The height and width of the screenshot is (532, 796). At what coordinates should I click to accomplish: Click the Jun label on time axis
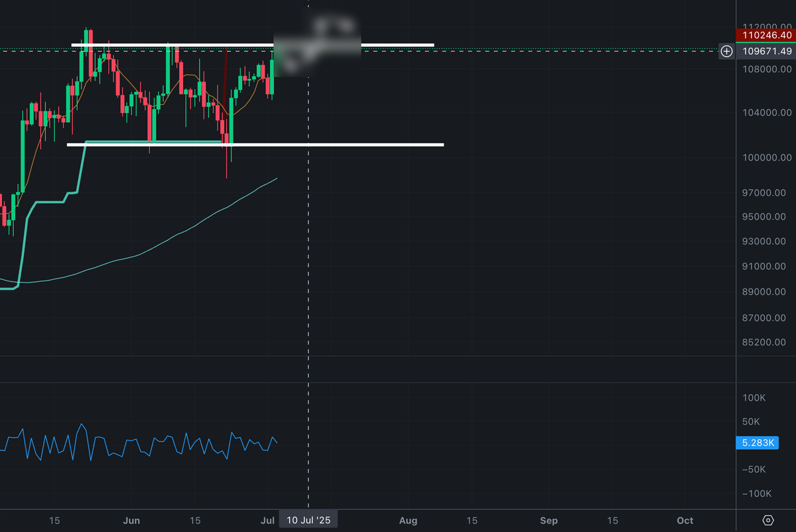[132, 520]
